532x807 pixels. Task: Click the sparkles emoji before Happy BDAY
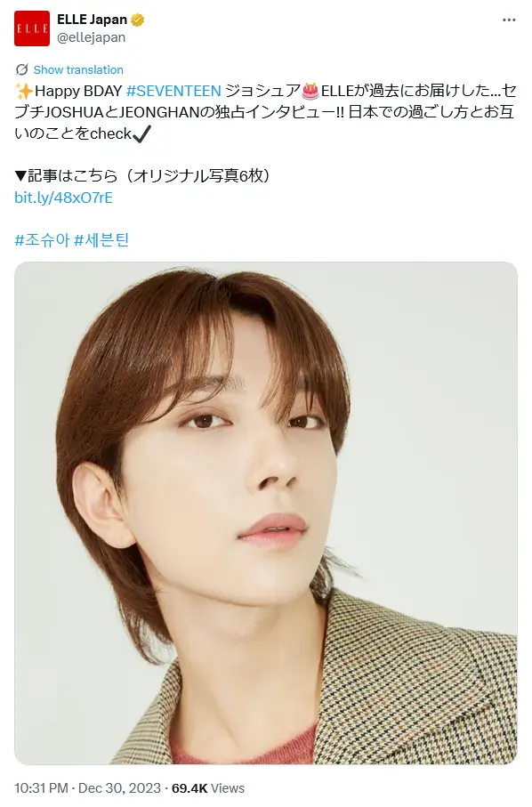[x=24, y=91]
